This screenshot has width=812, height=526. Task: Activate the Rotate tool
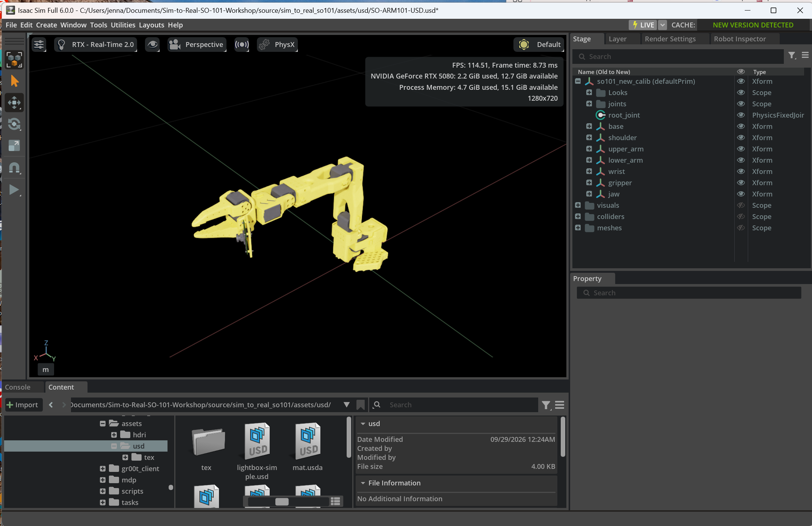click(x=14, y=124)
